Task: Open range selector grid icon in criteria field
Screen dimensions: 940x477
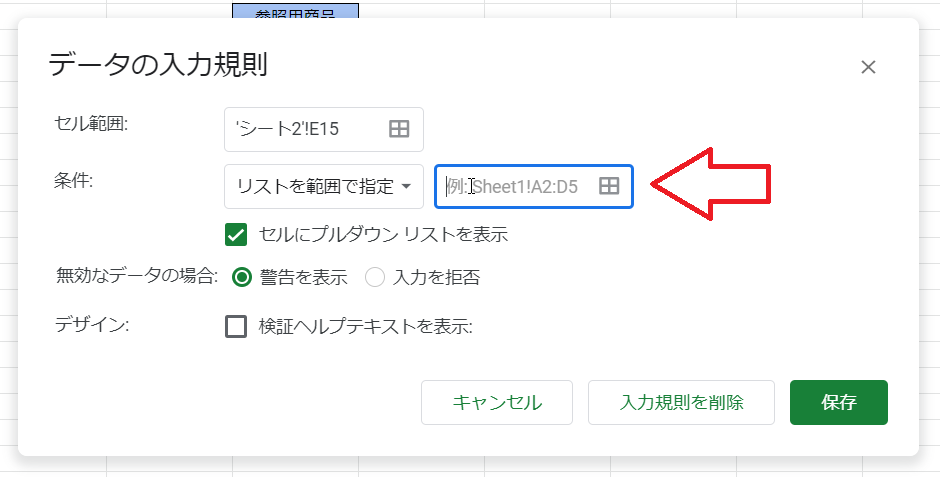Action: pos(609,186)
